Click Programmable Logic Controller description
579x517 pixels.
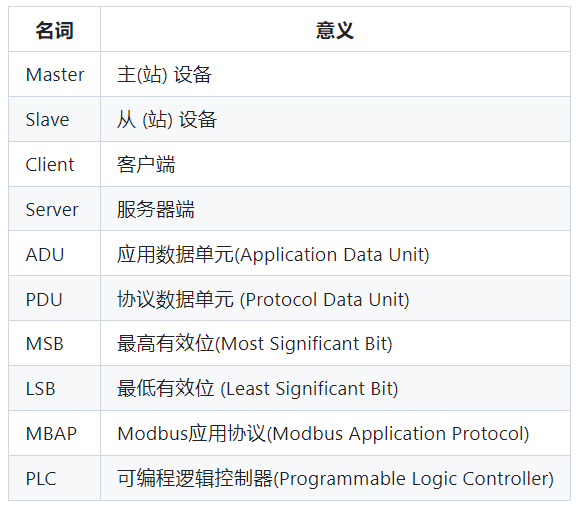[336, 479]
